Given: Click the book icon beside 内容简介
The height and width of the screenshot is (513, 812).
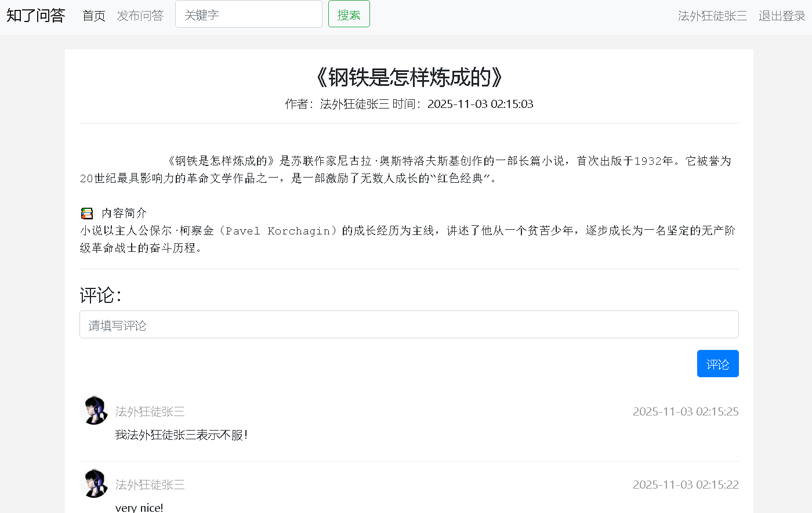Looking at the screenshot, I should pos(86,212).
